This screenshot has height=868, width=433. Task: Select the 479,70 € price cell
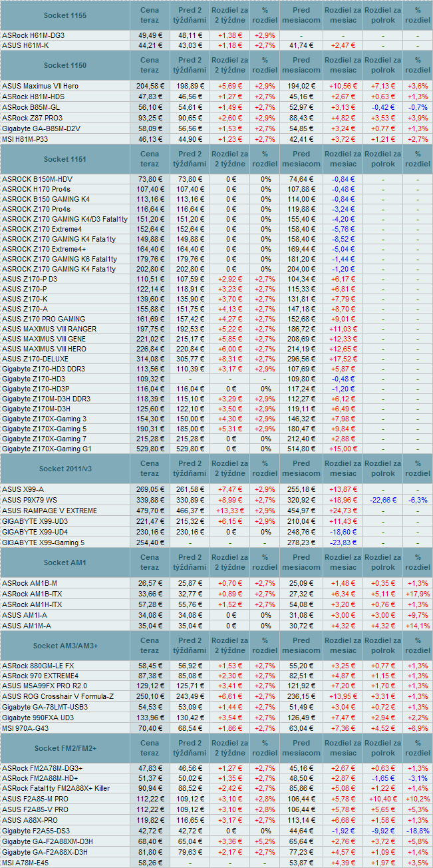pos(150,511)
